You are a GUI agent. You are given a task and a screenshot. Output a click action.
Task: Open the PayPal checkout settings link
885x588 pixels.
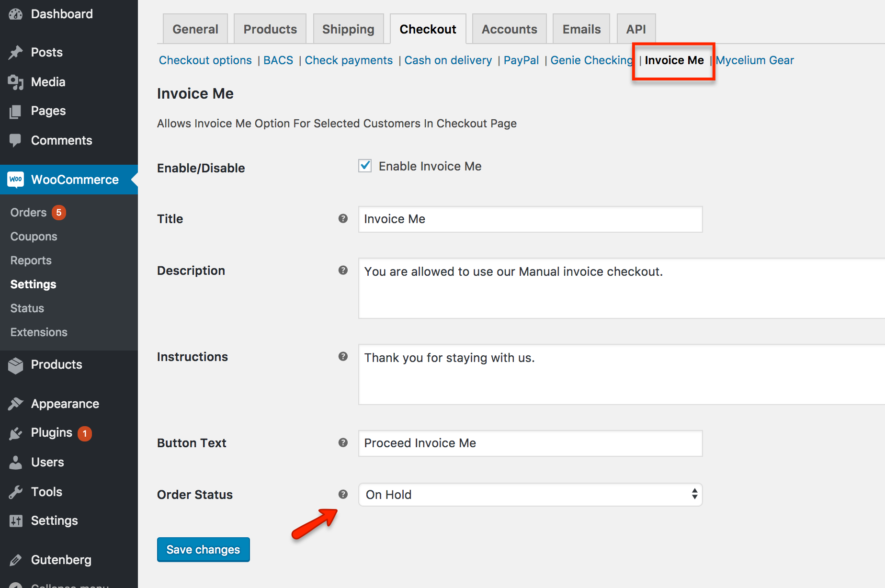coord(521,60)
